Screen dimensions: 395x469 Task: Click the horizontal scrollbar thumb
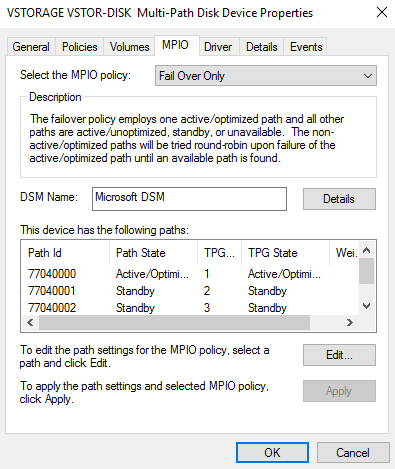[174, 323]
